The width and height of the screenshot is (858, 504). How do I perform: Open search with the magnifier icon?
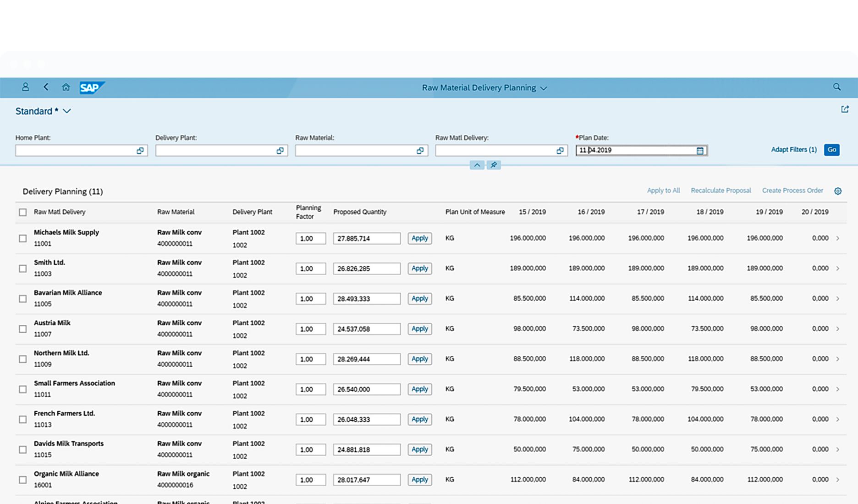[836, 87]
